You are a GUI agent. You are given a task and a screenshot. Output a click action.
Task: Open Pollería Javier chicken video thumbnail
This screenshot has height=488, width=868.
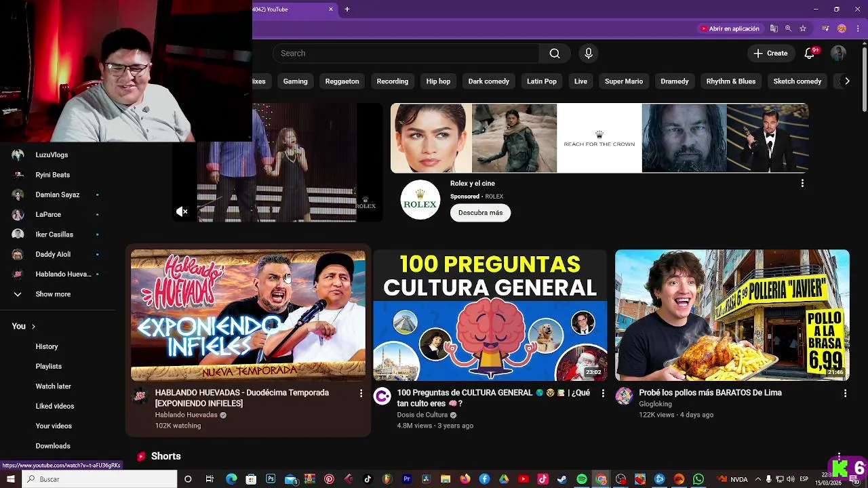[x=732, y=315]
